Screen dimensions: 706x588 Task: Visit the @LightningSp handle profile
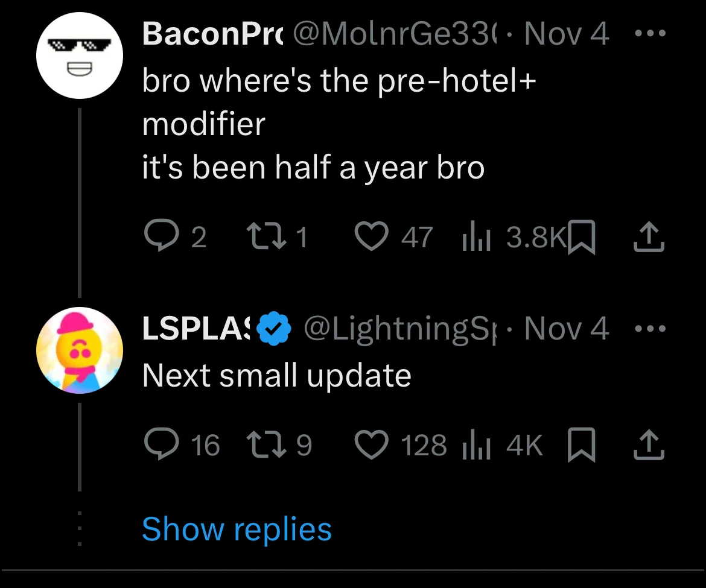point(398,329)
